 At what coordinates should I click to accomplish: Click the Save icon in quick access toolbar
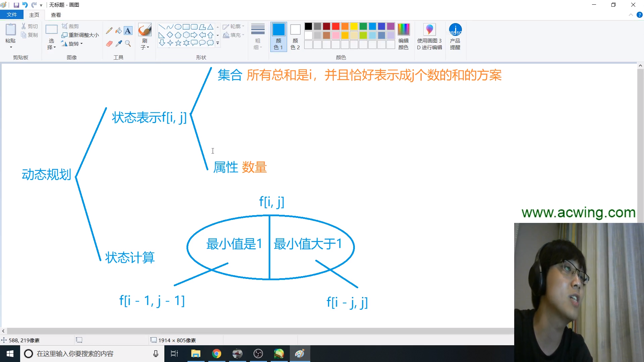click(x=16, y=5)
